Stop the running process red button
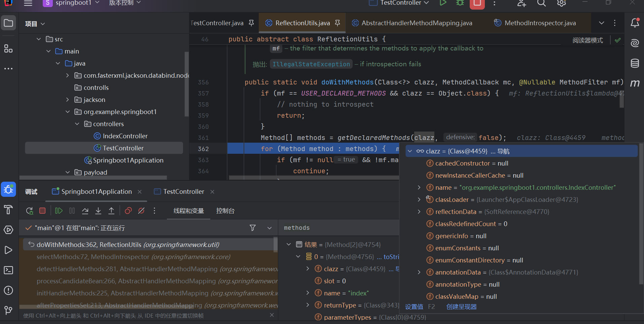Viewport: 644px width, 324px height. 477,3
